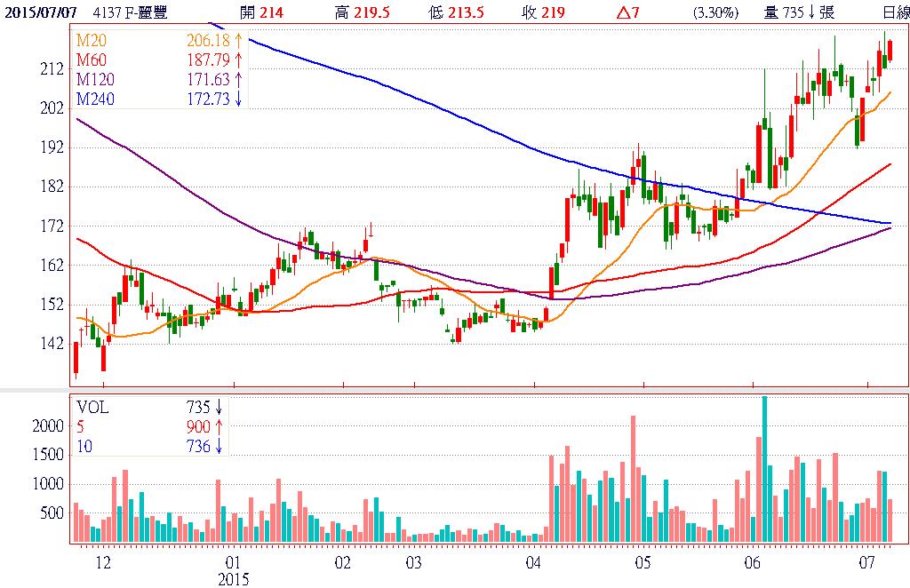Image resolution: width=910 pixels, height=588 pixels.
Task: Click the down arrow beside 10-day volume 736
Action: tap(218, 447)
